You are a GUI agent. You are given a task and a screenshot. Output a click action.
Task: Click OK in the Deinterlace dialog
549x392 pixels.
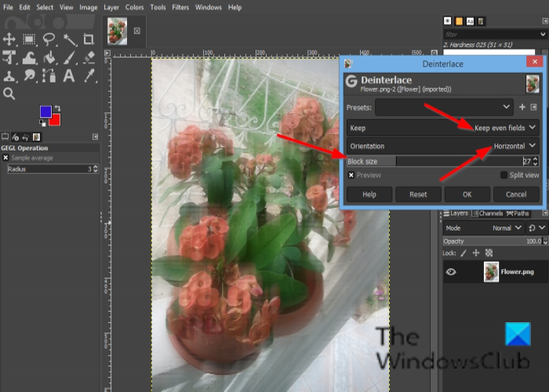467,194
